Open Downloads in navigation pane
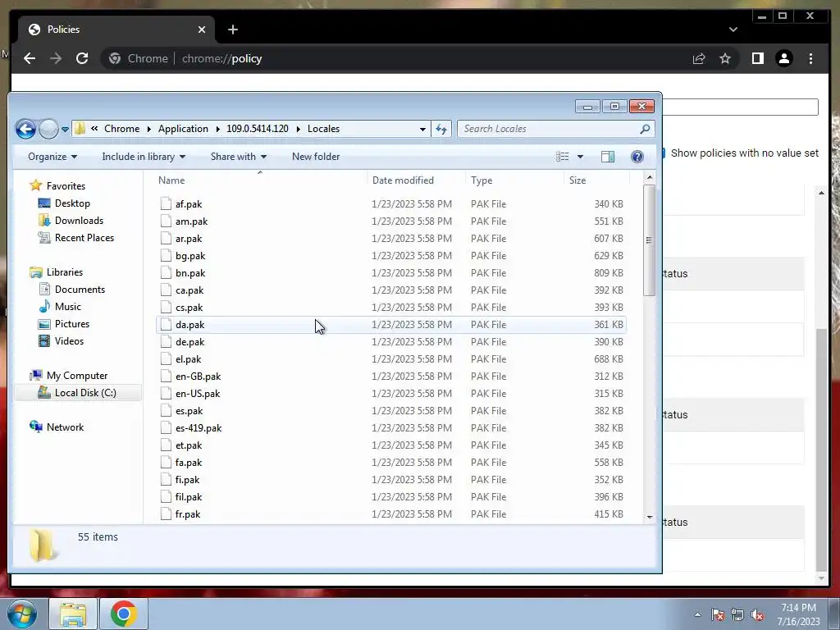 pyautogui.click(x=79, y=220)
